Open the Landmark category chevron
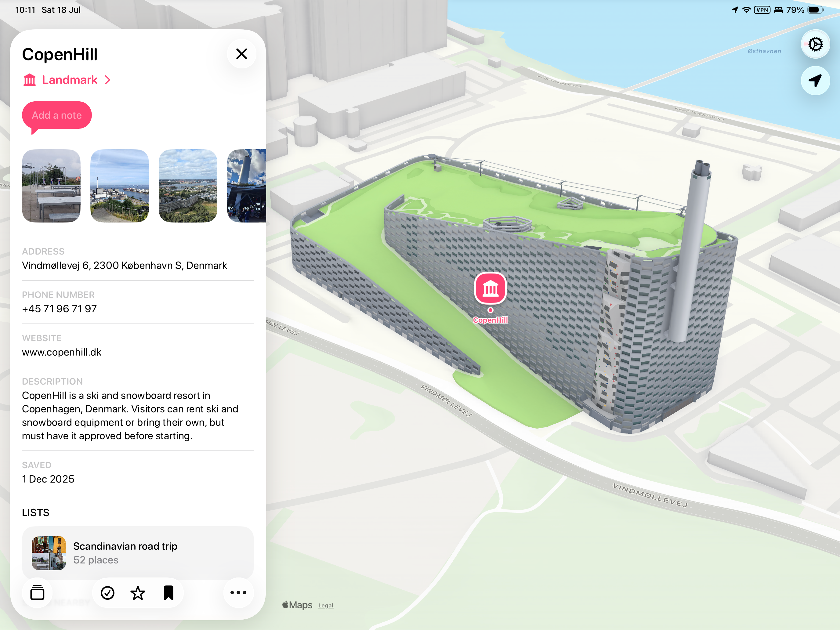The image size is (840, 630). [x=108, y=80]
